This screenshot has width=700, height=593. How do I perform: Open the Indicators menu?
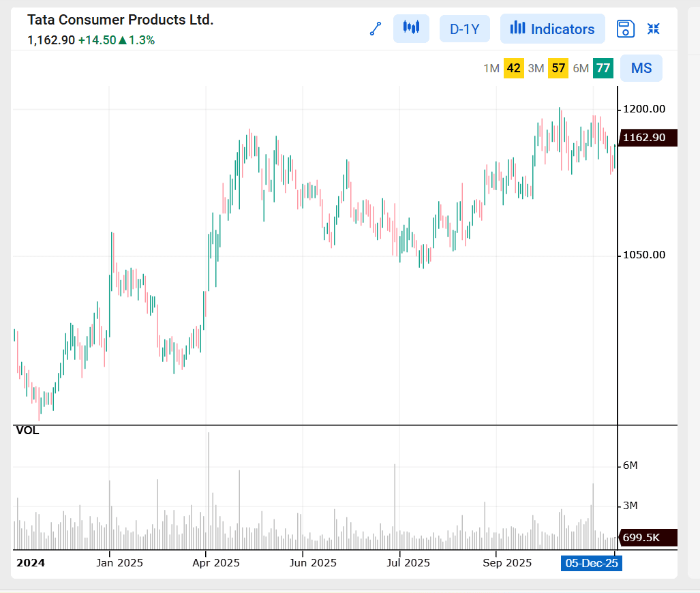552,29
